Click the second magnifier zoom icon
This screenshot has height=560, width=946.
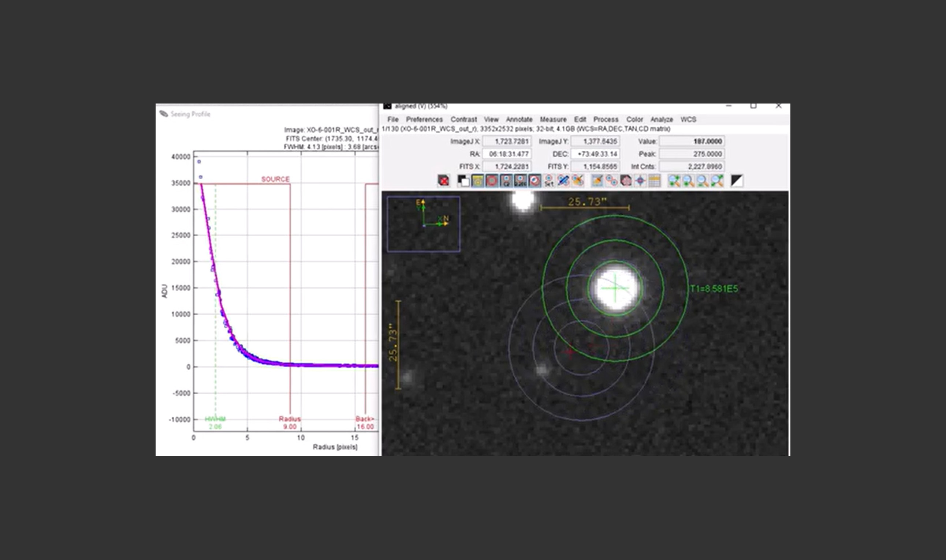click(x=688, y=181)
